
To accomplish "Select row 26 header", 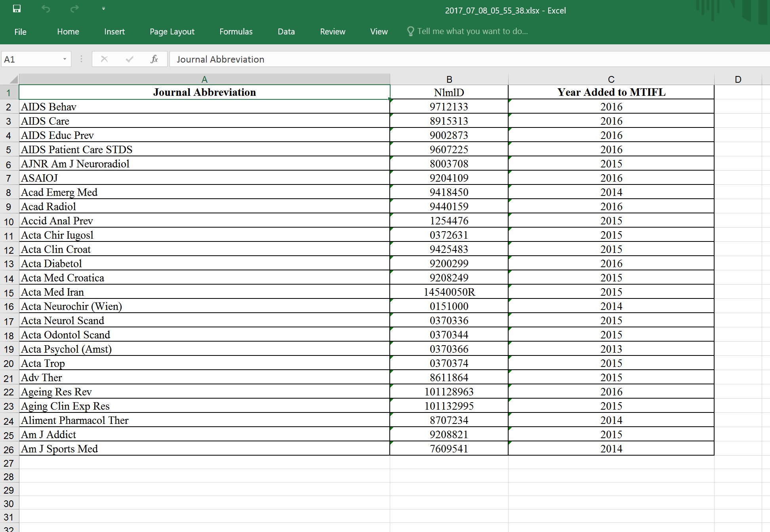I will coord(9,449).
